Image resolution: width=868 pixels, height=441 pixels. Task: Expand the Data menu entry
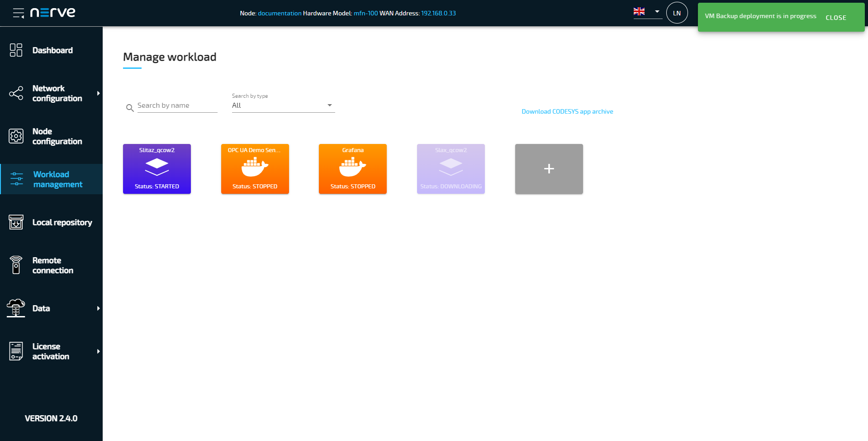click(41, 308)
